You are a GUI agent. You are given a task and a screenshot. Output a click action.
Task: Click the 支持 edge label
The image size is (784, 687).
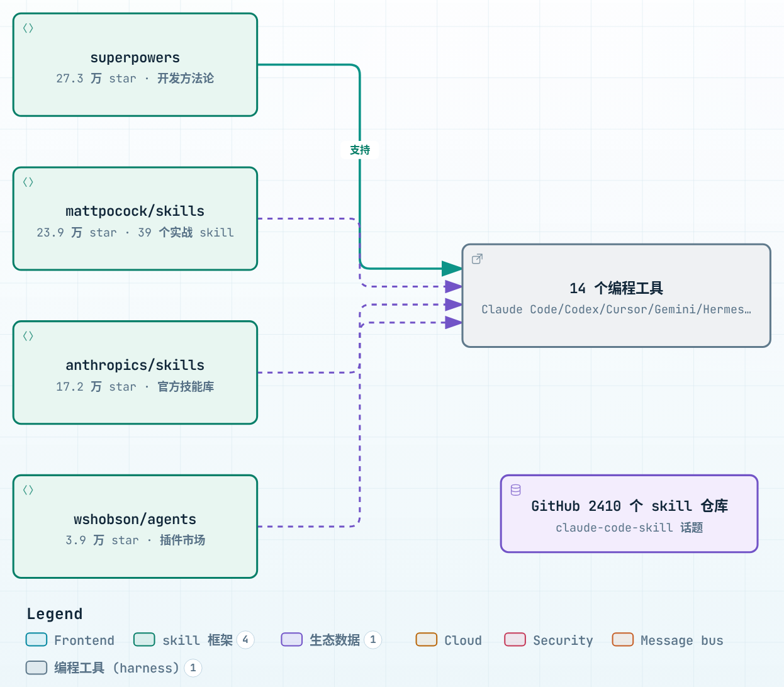(x=360, y=150)
